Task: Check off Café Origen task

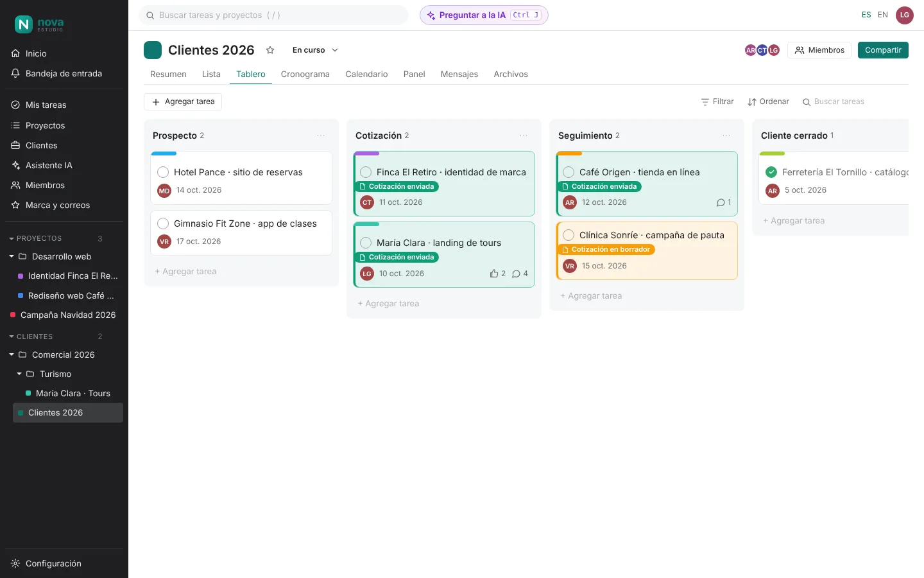Action: click(x=569, y=172)
